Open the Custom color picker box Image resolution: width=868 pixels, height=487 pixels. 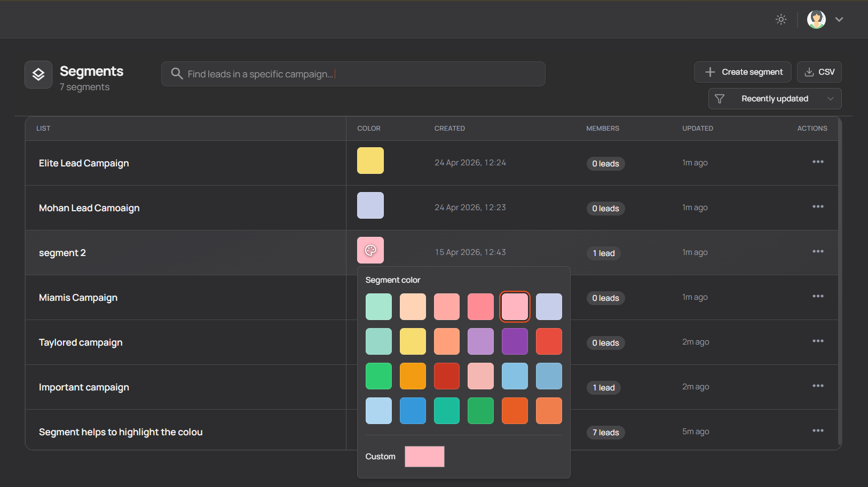pos(424,457)
